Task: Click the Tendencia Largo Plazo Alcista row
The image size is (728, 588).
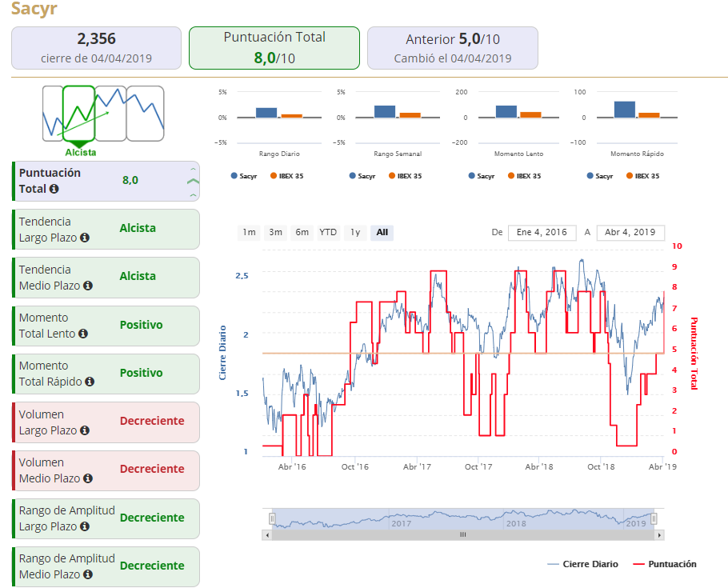Action: pyautogui.click(x=106, y=230)
